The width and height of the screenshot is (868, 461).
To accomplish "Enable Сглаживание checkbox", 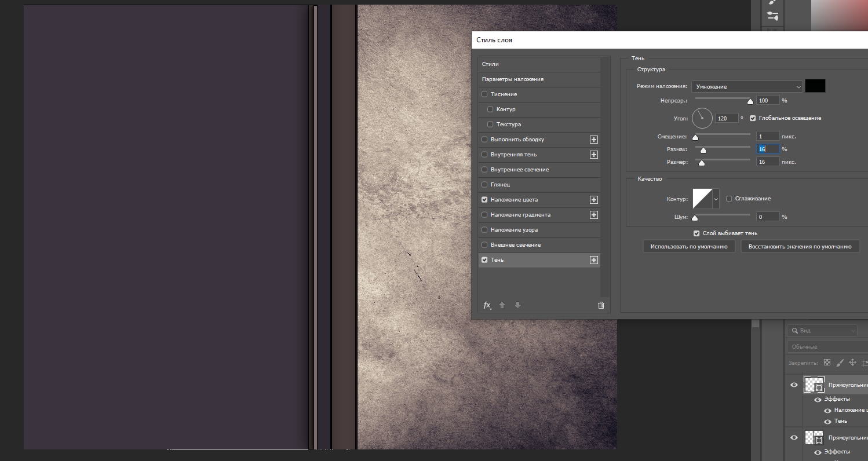I will click(729, 199).
